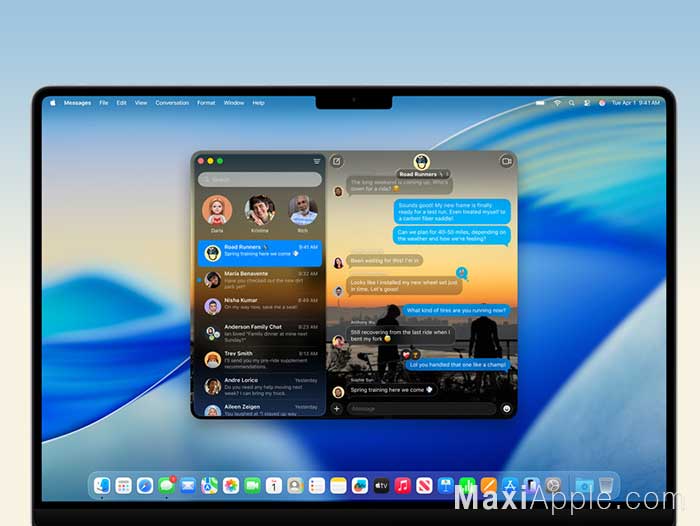Open the Messages app menu
This screenshot has height=526, width=700.
(77, 103)
